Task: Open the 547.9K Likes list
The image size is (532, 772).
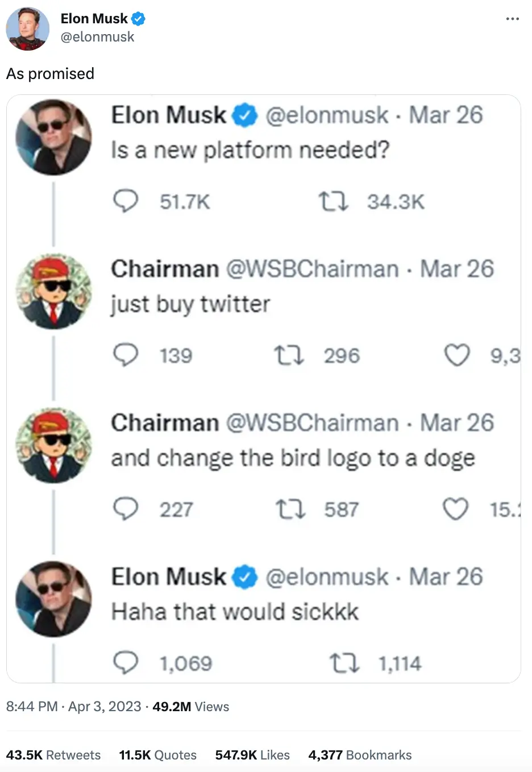Action: pos(252,755)
